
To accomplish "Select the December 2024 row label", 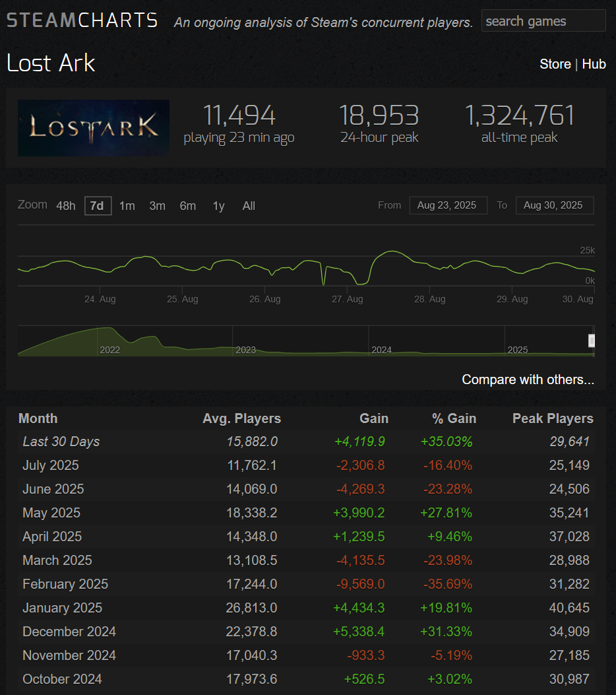I will click(x=69, y=632).
